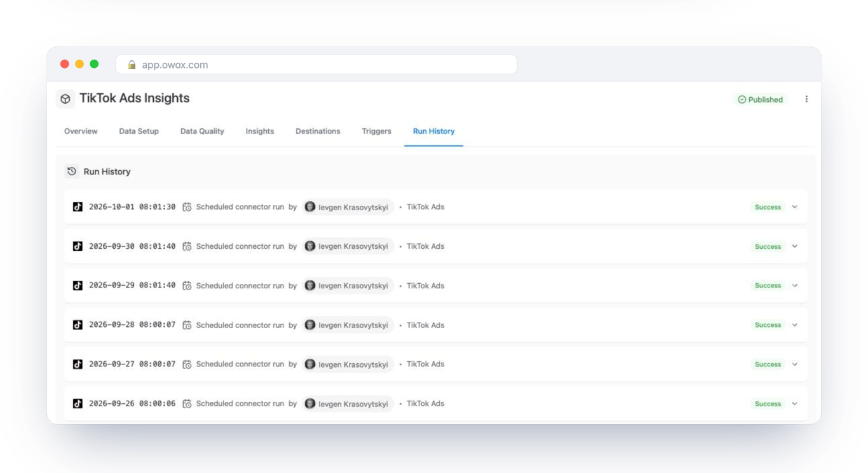The width and height of the screenshot is (868, 473).
Task: Expand the 2026-09-30 08:01:40 run details
Action: coord(795,246)
